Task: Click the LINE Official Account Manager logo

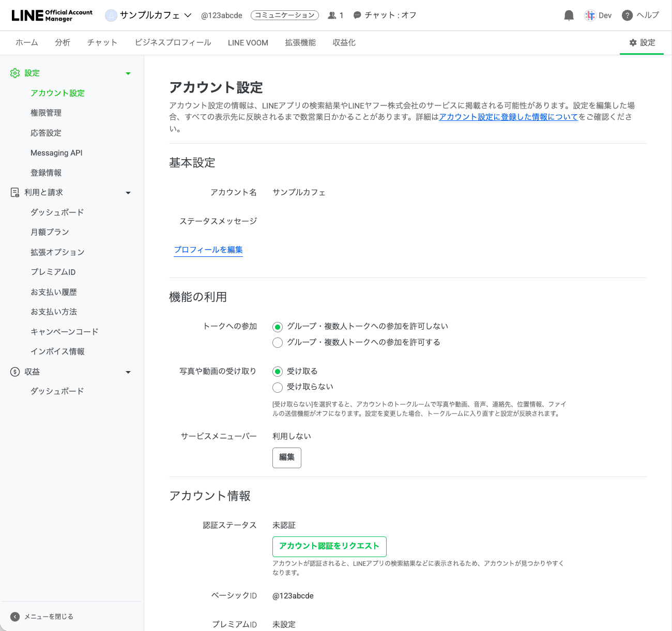Action: [52, 16]
